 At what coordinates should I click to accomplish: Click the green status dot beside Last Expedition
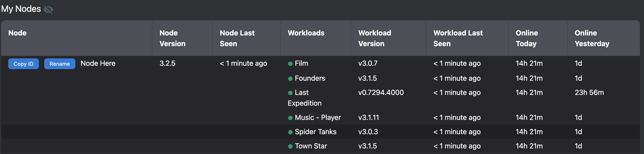[x=290, y=93]
